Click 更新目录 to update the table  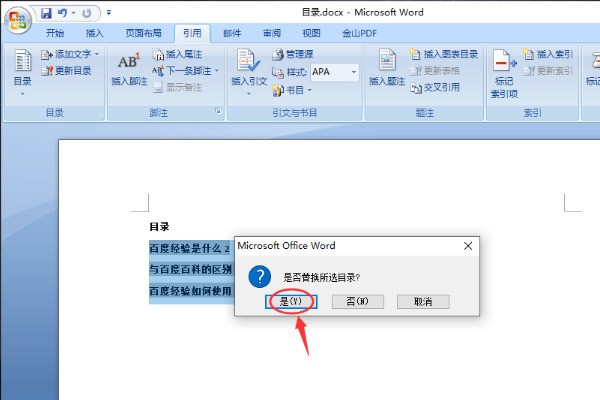coord(67,71)
